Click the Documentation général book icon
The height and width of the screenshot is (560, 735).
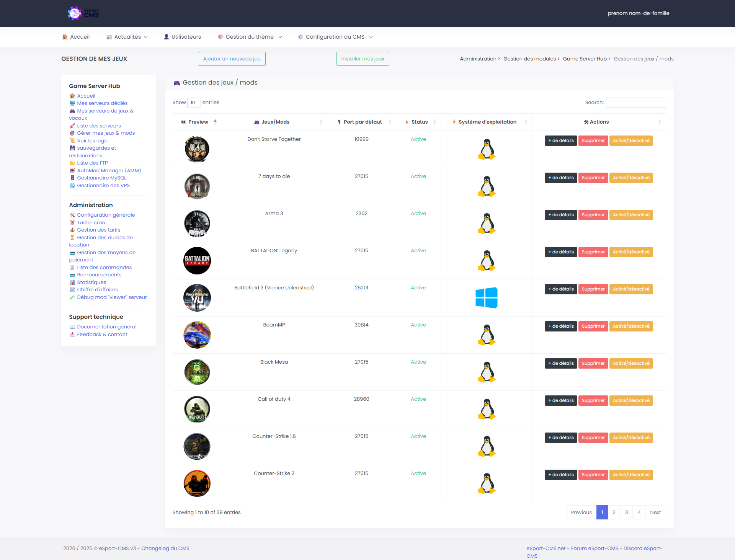click(x=72, y=327)
